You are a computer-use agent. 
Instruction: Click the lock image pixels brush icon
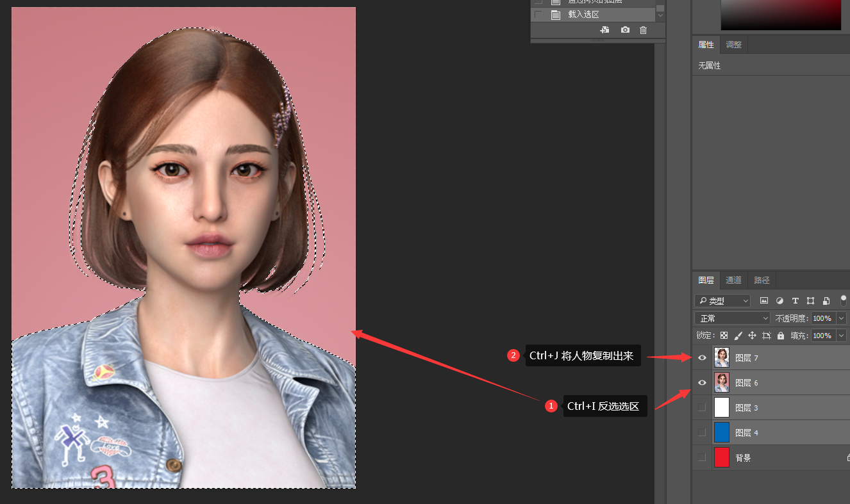(738, 336)
